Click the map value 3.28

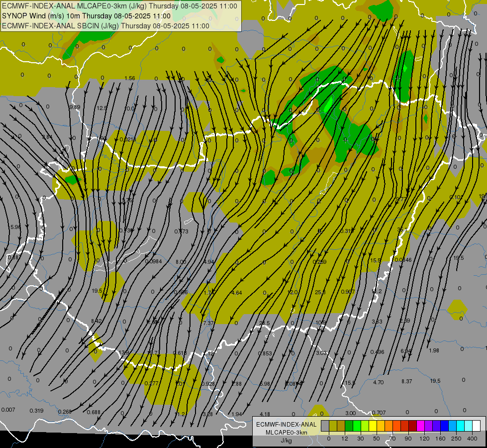pyautogui.click(x=208, y=414)
